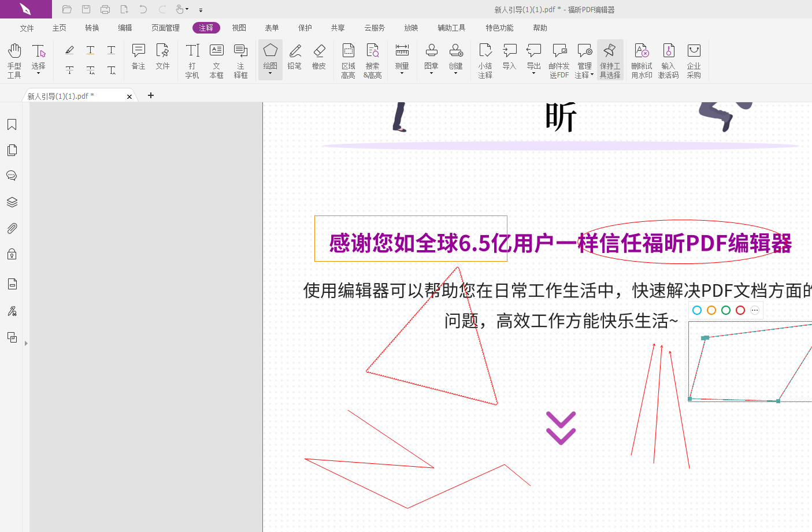Switch to Page Management (页面管理) tab
This screenshot has height=532, width=812.
coord(166,28)
